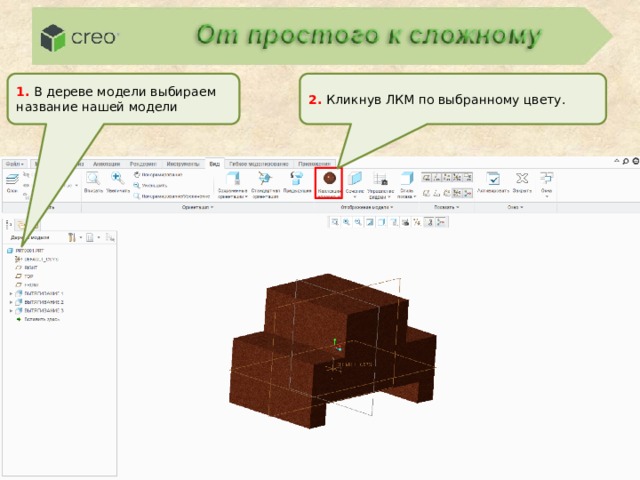640x480 pixels.
Task: Click Панорамирование (Pan) in Orientation group
Action: [158, 175]
